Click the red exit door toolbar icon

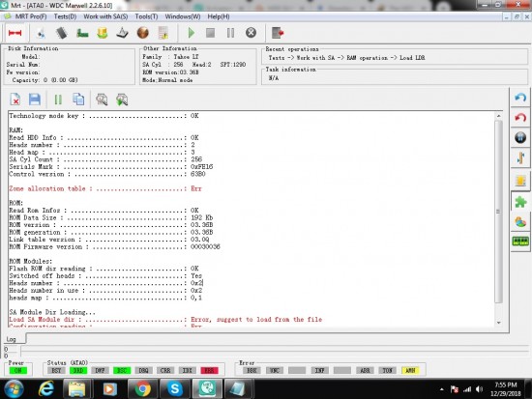[278, 33]
